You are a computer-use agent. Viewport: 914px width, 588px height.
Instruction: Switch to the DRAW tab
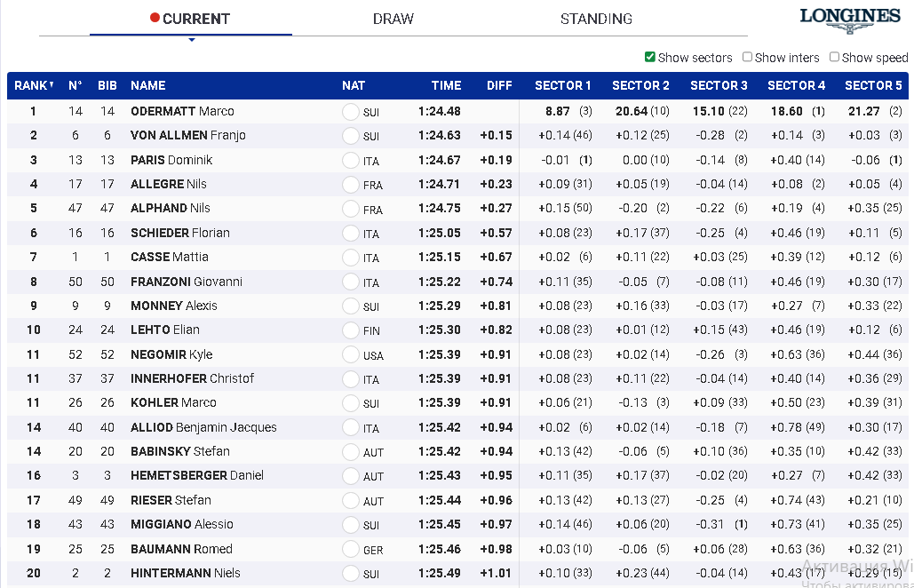[393, 19]
